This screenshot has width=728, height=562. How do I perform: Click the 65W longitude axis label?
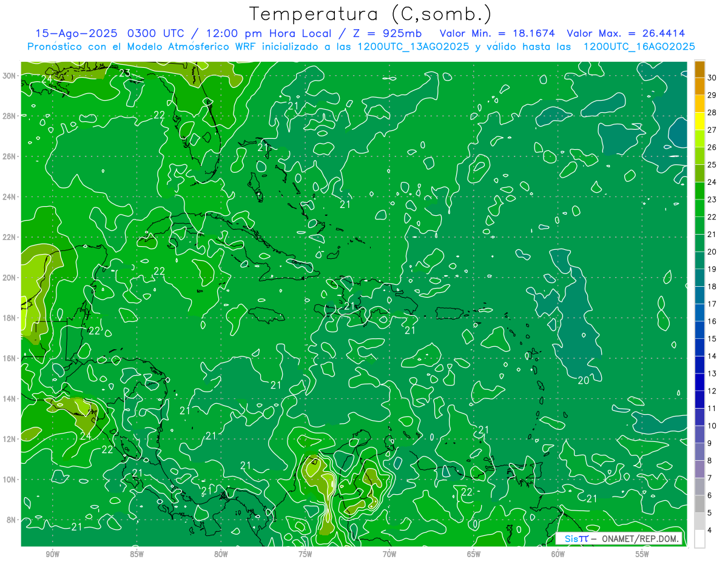pos(474,555)
